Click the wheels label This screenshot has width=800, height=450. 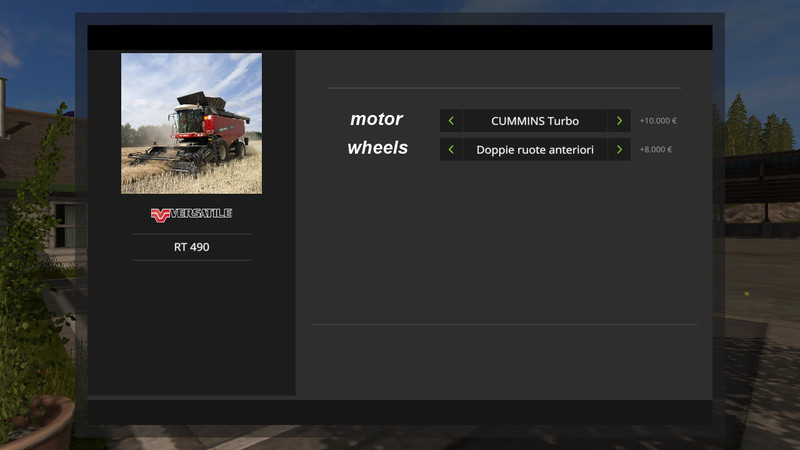(377, 148)
